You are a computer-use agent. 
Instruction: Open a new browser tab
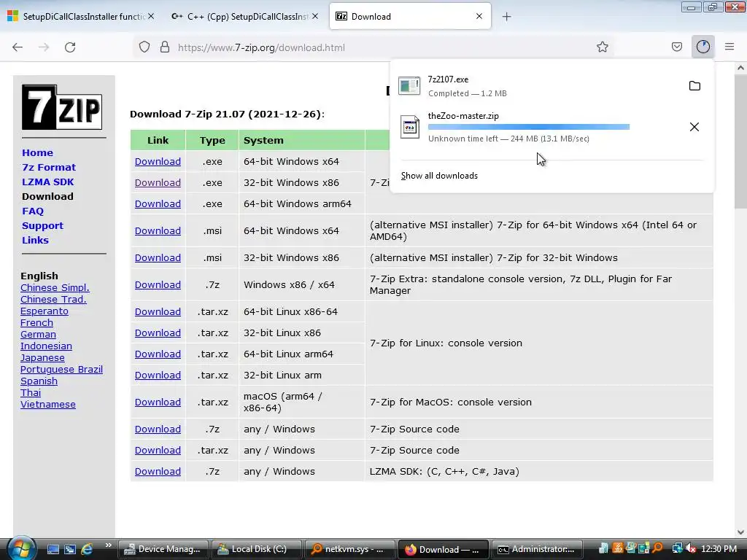506,17
